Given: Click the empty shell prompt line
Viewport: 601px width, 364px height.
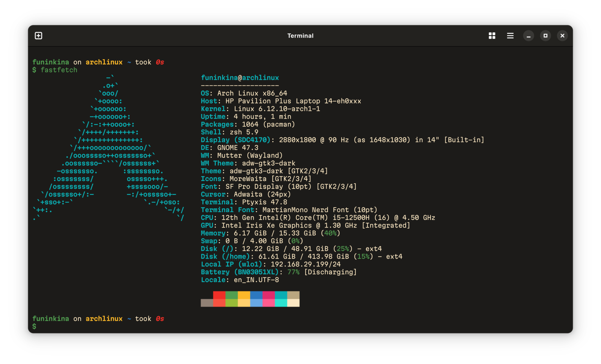Looking at the screenshot, I should [34, 326].
